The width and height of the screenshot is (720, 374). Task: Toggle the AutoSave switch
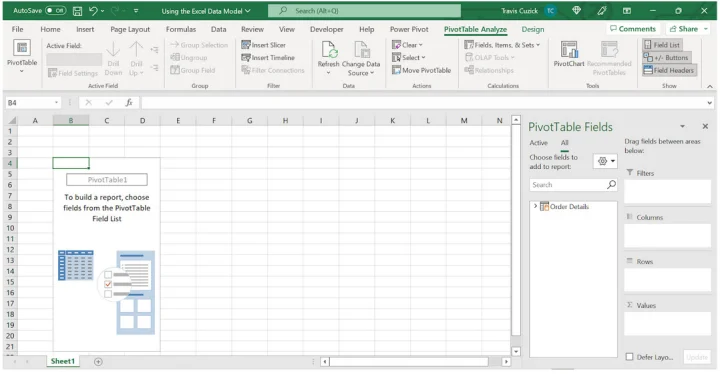[x=56, y=11]
